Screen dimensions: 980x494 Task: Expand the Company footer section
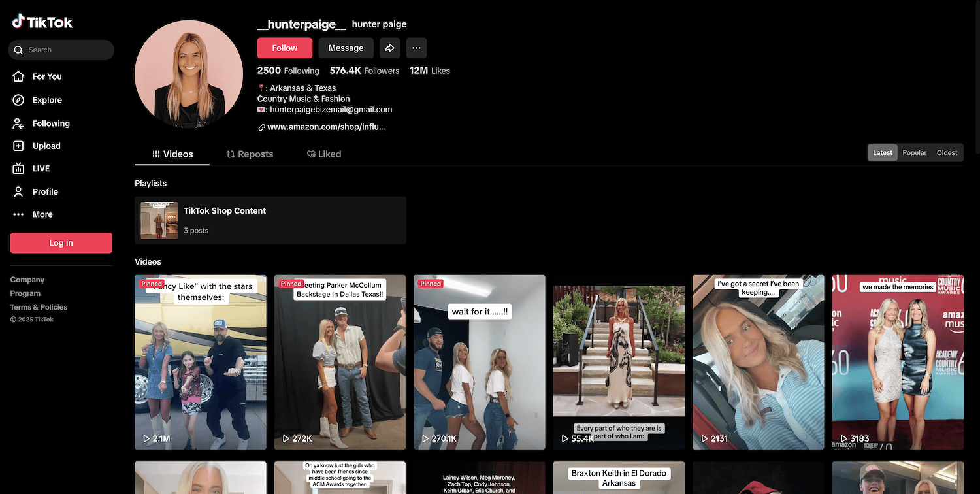[x=27, y=280]
